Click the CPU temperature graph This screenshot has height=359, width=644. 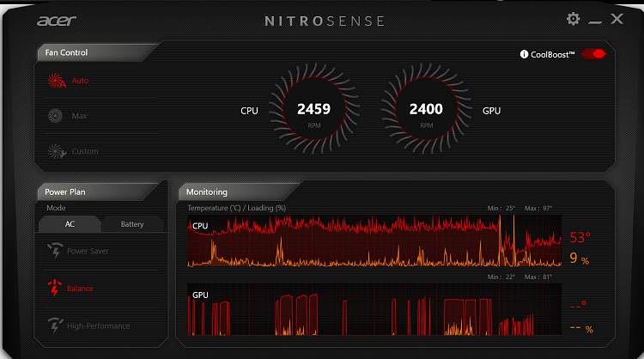[374, 240]
